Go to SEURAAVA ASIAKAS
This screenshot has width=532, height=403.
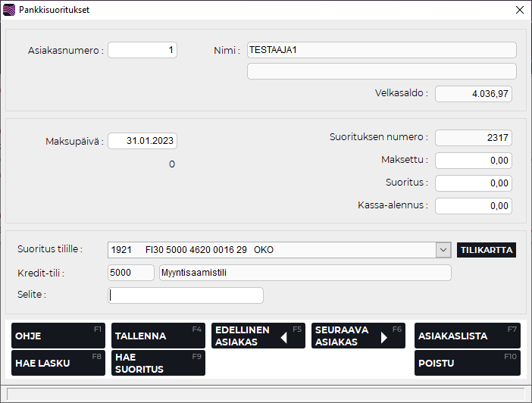point(358,336)
